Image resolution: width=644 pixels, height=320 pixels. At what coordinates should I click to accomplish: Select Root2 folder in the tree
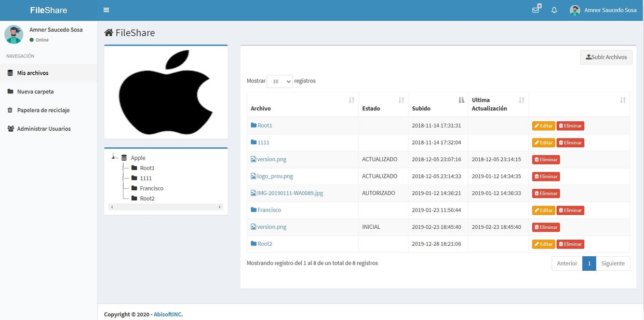pyautogui.click(x=147, y=198)
